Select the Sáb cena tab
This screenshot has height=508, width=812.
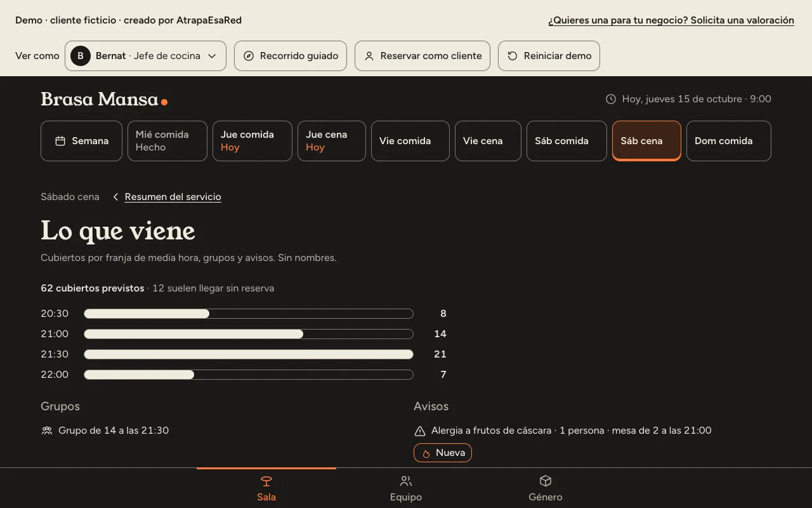point(646,141)
